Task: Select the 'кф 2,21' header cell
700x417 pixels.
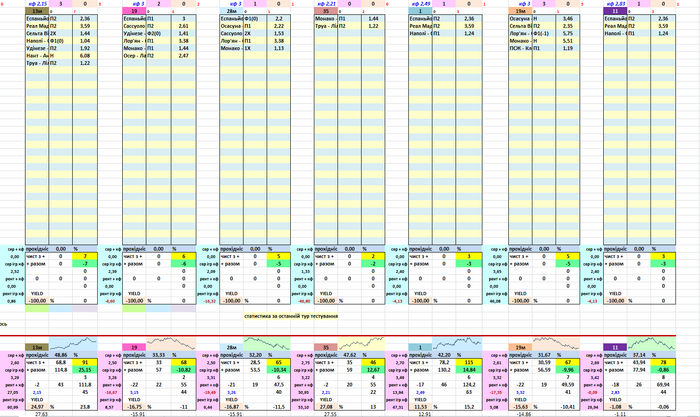Action: (x=326, y=4)
